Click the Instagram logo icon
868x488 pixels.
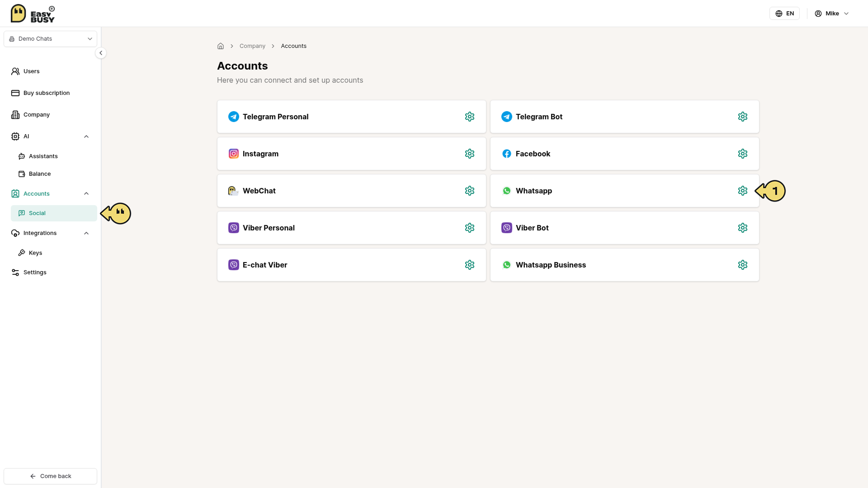pyautogui.click(x=234, y=154)
